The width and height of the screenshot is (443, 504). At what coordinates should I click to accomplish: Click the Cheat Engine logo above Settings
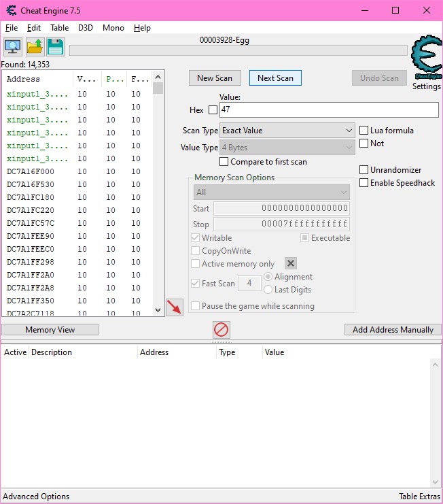point(427,57)
